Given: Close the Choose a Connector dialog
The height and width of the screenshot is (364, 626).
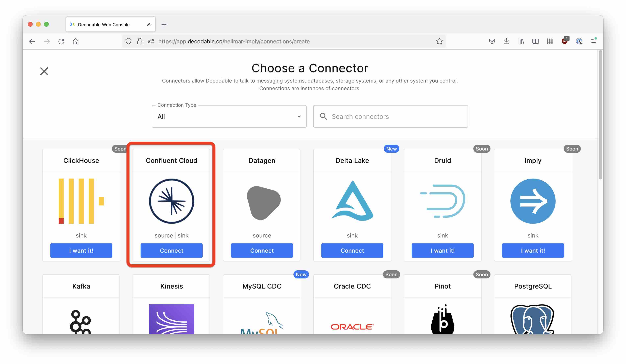Looking at the screenshot, I should pyautogui.click(x=44, y=71).
